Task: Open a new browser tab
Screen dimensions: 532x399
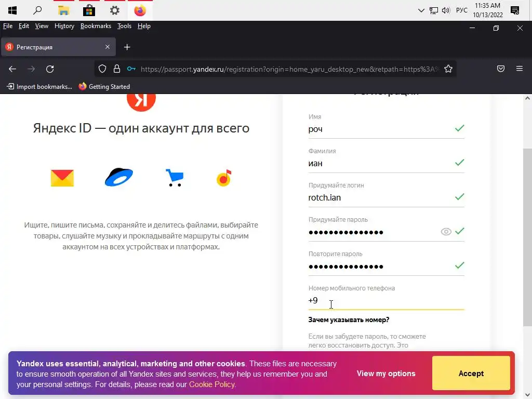Action: (x=127, y=47)
